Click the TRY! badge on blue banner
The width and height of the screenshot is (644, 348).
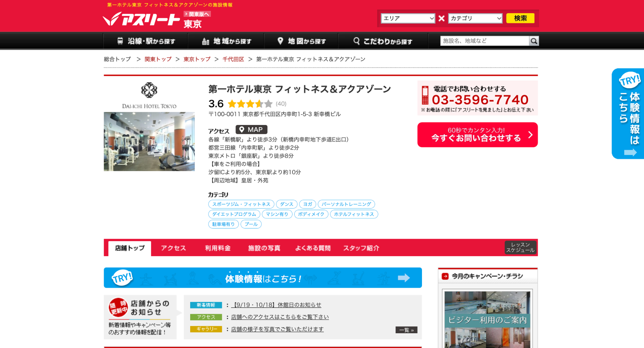(122, 277)
